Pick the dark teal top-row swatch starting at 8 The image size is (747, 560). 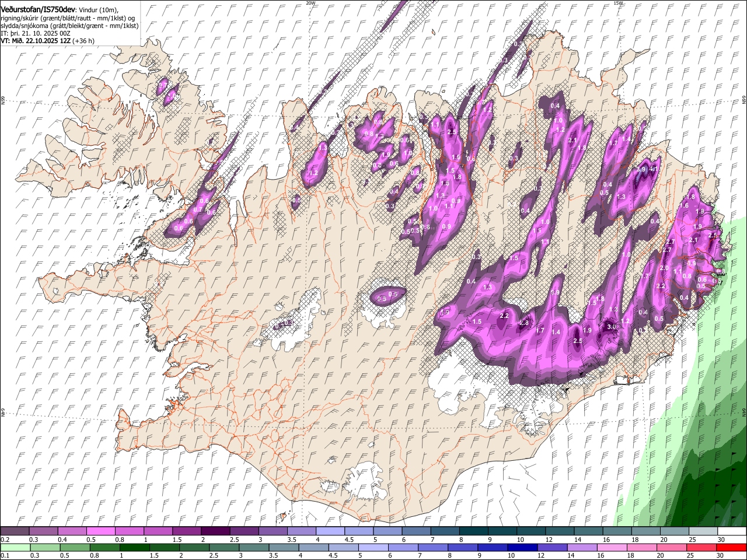(x=473, y=531)
